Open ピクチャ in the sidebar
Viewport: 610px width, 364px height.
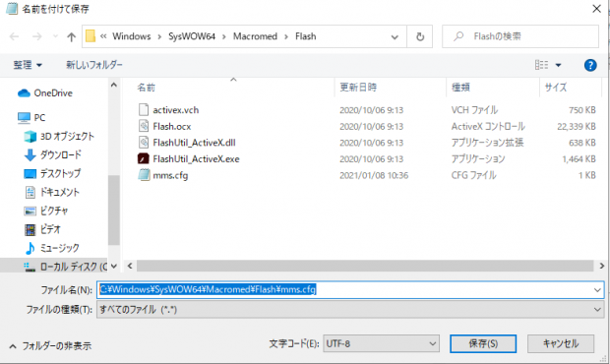click(54, 211)
